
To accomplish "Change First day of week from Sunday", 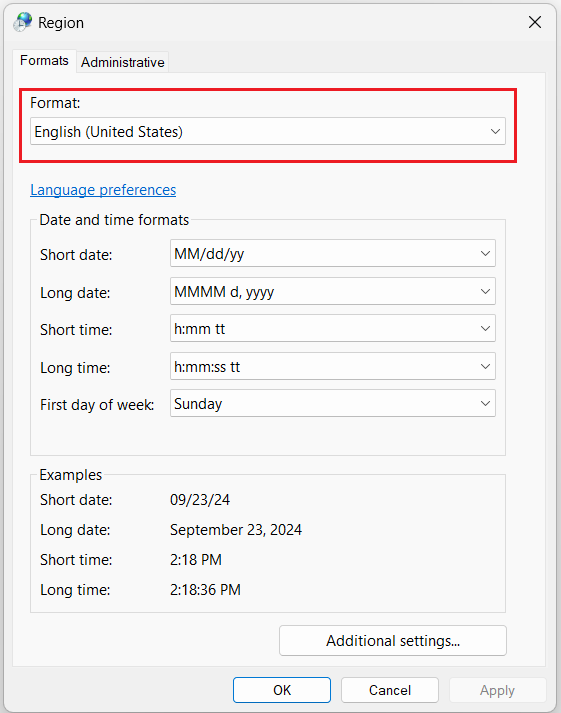I will (333, 403).
